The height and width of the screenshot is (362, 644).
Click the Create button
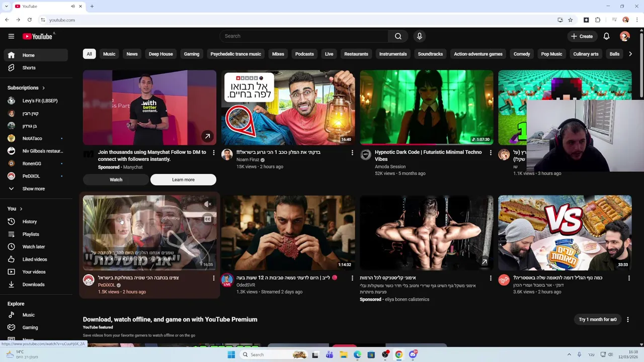[x=582, y=36]
